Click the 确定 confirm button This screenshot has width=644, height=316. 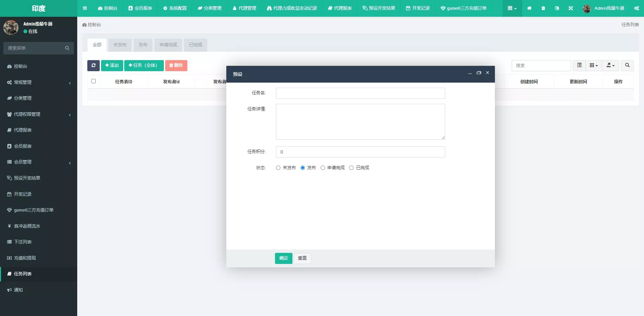[283, 258]
